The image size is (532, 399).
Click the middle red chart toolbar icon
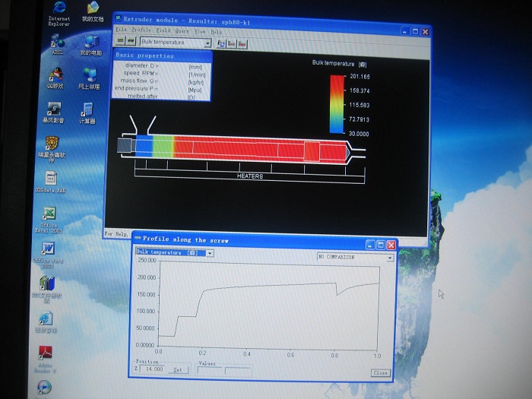click(231, 44)
